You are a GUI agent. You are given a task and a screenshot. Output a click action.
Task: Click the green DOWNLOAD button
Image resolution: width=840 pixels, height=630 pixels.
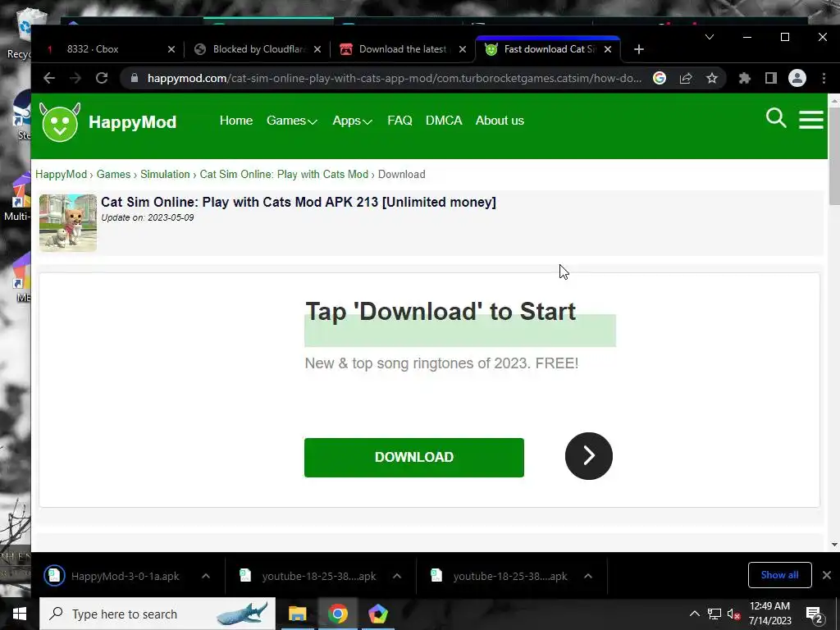[x=414, y=458]
